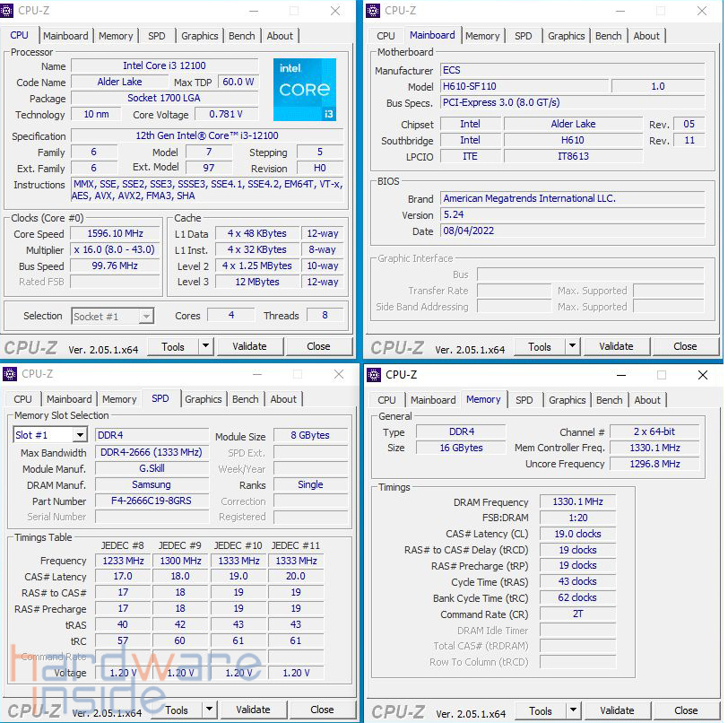This screenshot has width=728, height=723.
Task: Expand the Slot #1 memory slot dropdown
Action: (x=80, y=435)
